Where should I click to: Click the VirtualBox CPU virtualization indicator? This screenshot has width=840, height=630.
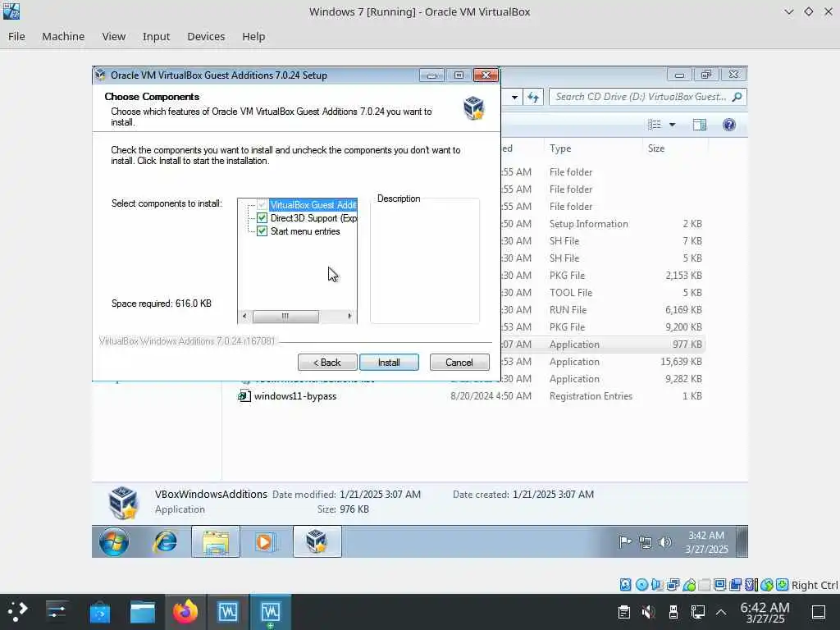pyautogui.click(x=751, y=584)
